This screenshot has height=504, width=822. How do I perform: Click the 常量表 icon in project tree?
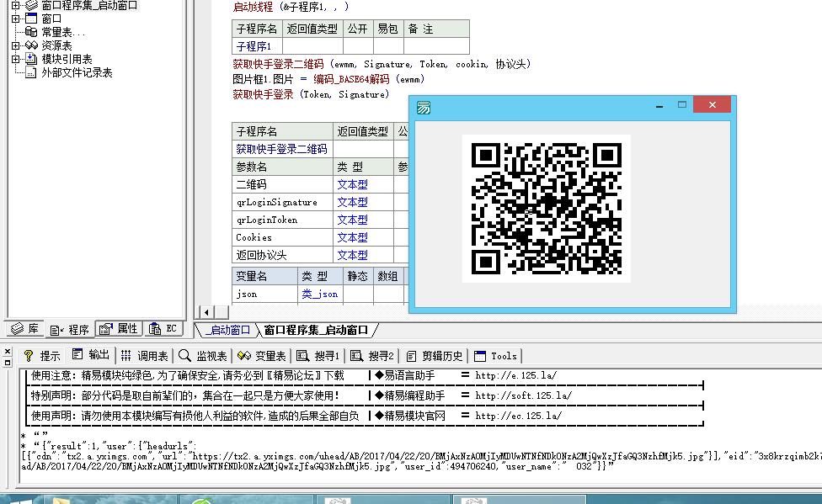coord(31,32)
